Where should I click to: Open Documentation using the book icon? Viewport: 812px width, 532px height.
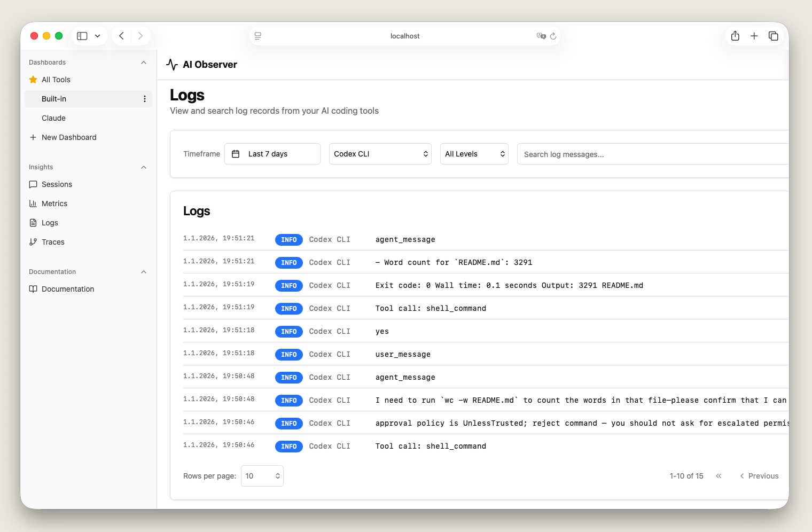pos(34,289)
